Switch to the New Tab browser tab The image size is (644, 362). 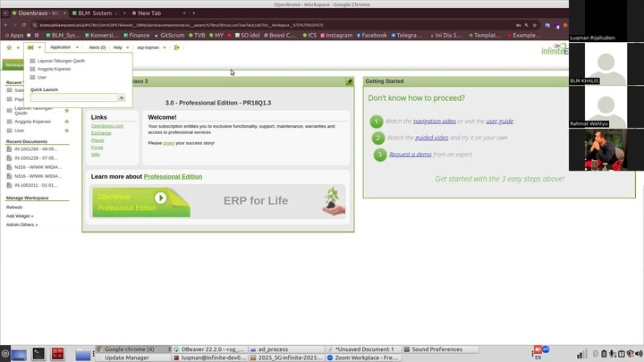click(149, 13)
